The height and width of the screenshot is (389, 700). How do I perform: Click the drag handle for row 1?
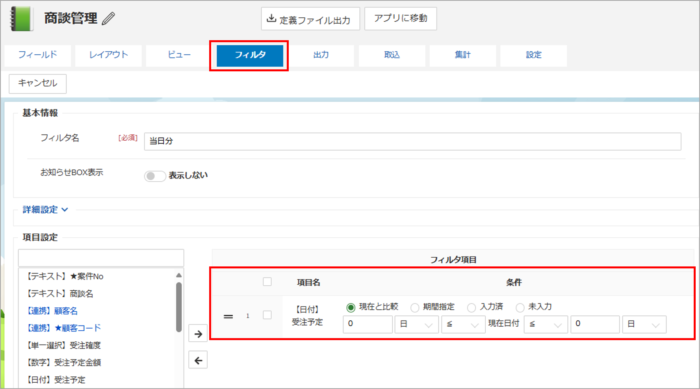(x=228, y=316)
